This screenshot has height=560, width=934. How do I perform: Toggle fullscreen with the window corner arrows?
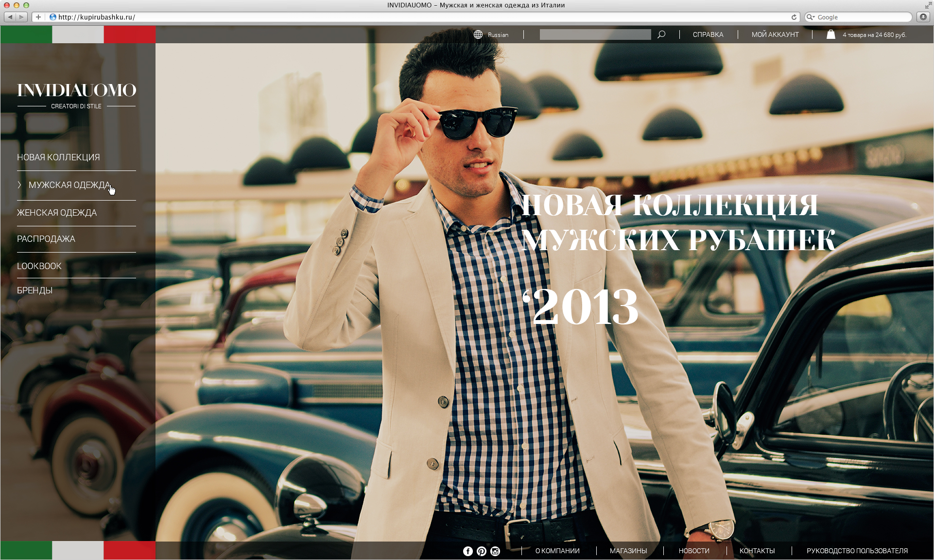tap(928, 5)
